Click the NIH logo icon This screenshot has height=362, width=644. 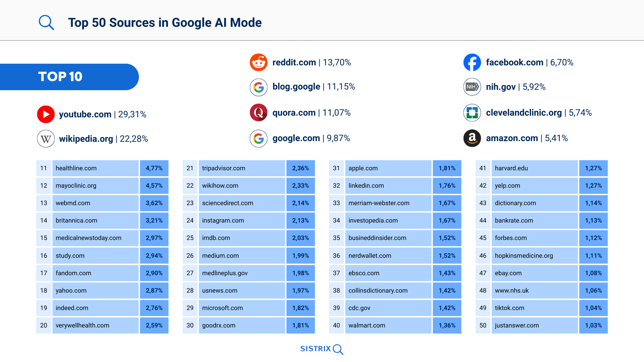coord(472,87)
